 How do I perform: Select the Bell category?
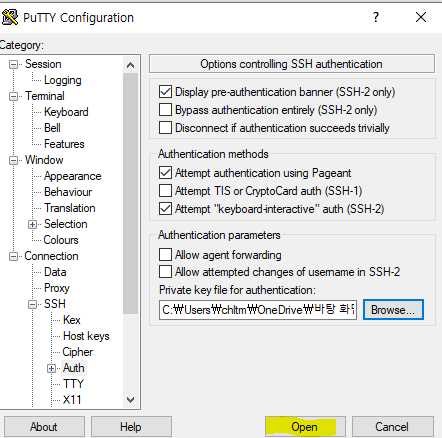point(52,128)
